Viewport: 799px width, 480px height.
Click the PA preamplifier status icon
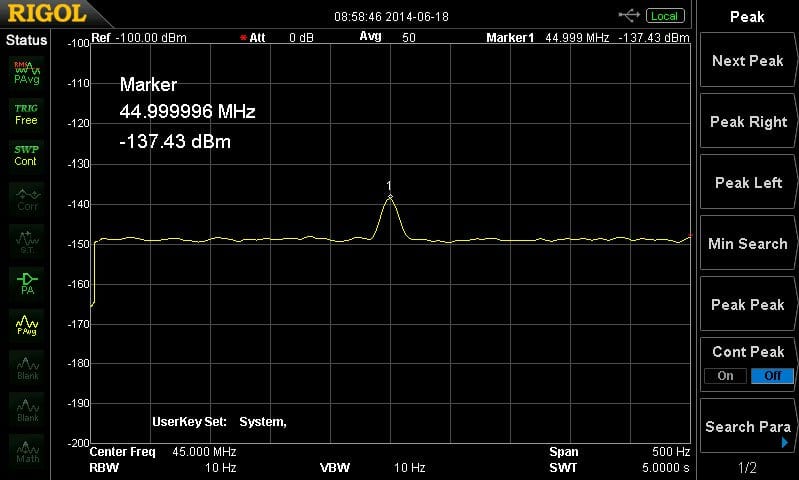(x=26, y=283)
